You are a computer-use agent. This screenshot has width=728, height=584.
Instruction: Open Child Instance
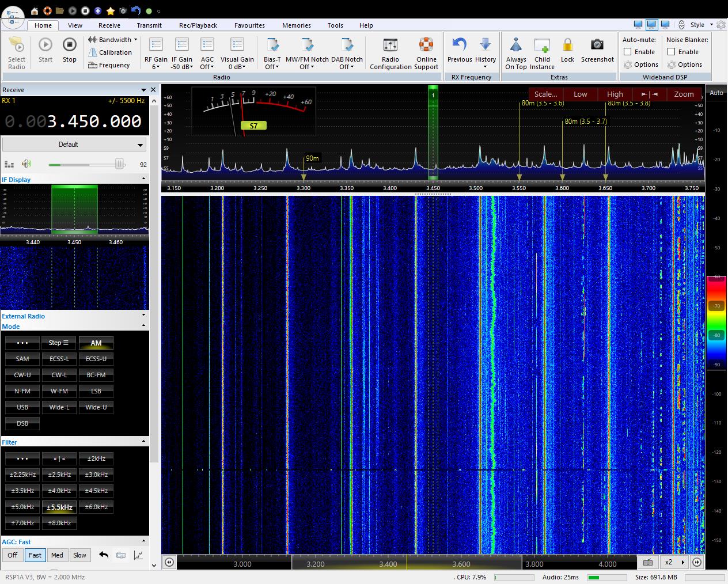coord(542,45)
